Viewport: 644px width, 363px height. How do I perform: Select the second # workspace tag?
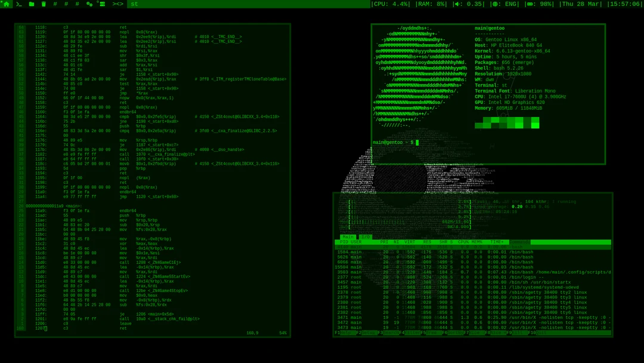tap(66, 4)
